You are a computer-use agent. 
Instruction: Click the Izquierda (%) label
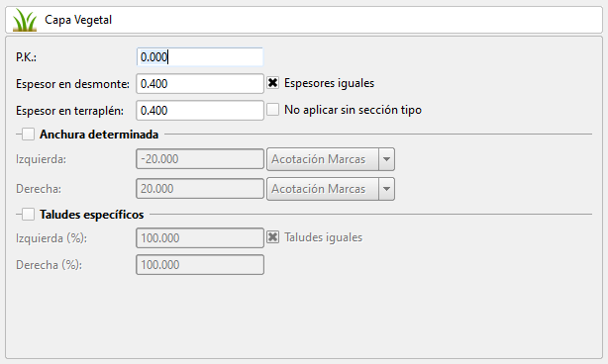[51, 238]
